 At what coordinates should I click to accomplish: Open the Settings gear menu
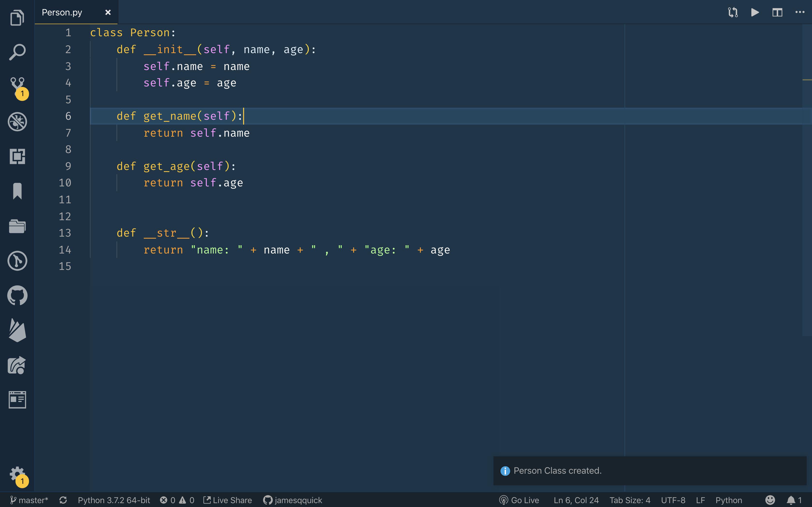17,473
